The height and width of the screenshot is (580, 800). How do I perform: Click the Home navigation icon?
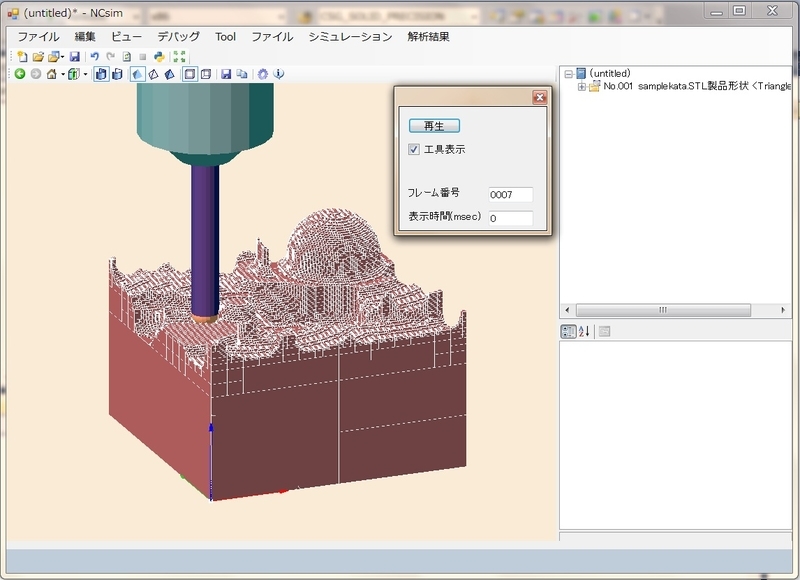click(x=50, y=72)
